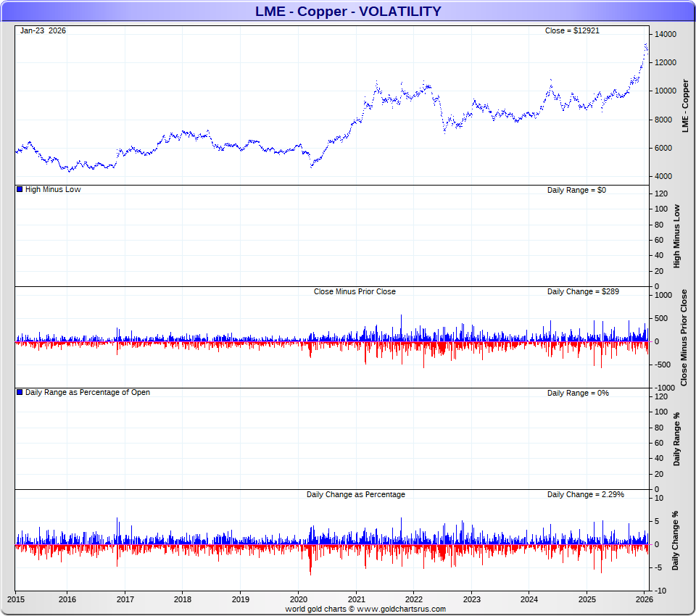Click the blue High Minus Low legend square
This screenshot has height=616, width=696.
pos(20,189)
